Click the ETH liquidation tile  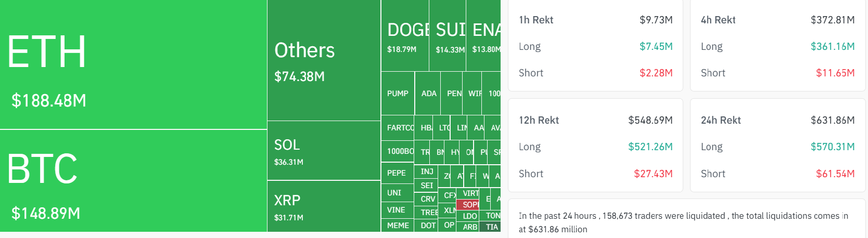[x=133, y=64]
